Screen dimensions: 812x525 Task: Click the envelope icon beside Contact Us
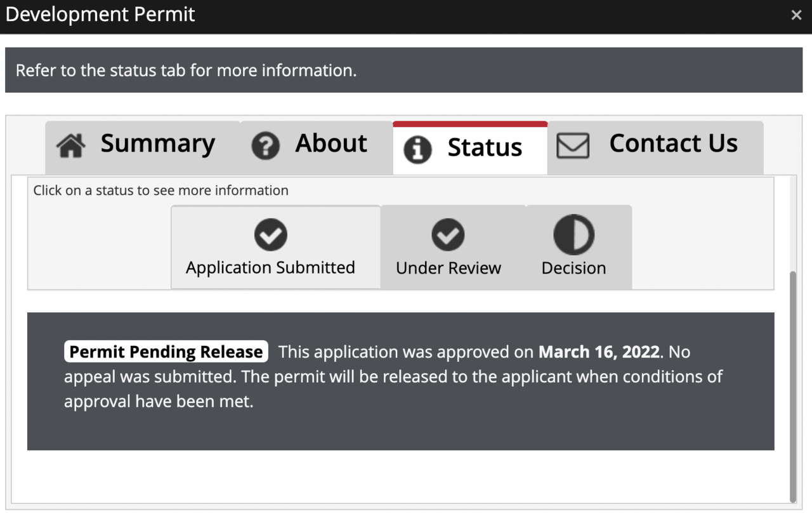click(x=573, y=146)
